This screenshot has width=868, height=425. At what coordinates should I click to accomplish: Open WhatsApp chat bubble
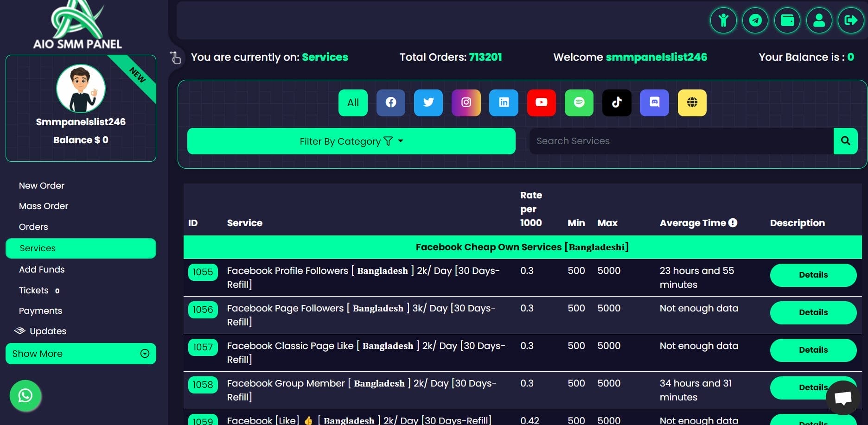pyautogui.click(x=26, y=395)
